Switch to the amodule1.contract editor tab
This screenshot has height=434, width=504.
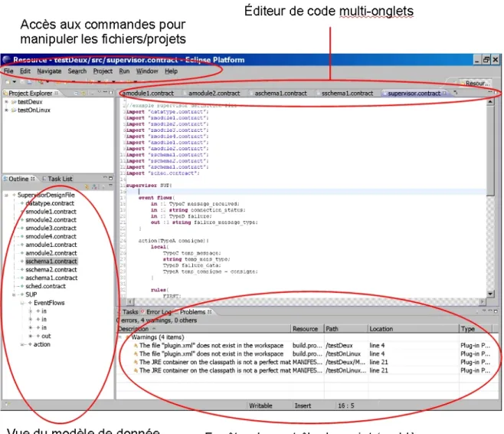click(148, 94)
